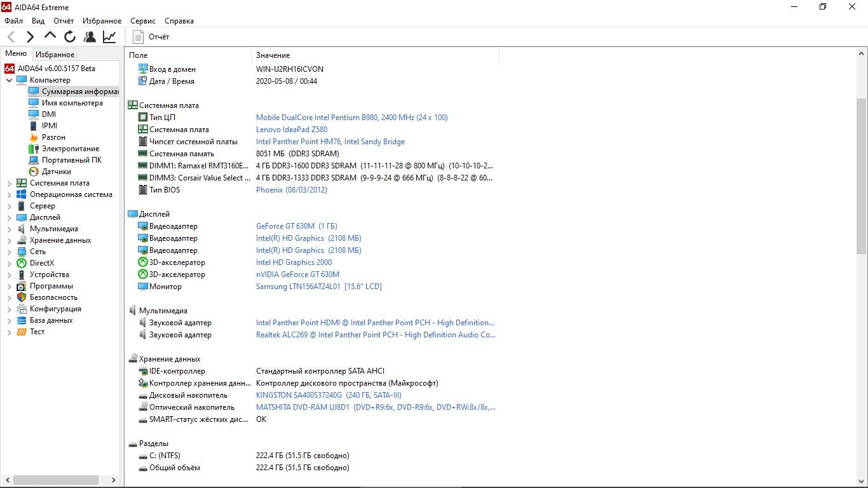868x488 pixels.
Task: Switch to the Меню tab
Action: coord(16,54)
